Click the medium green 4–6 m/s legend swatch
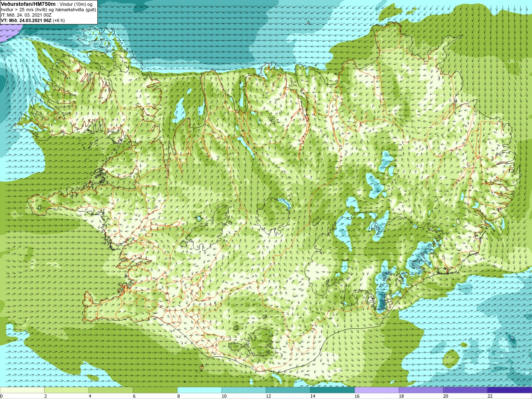 click(111, 390)
